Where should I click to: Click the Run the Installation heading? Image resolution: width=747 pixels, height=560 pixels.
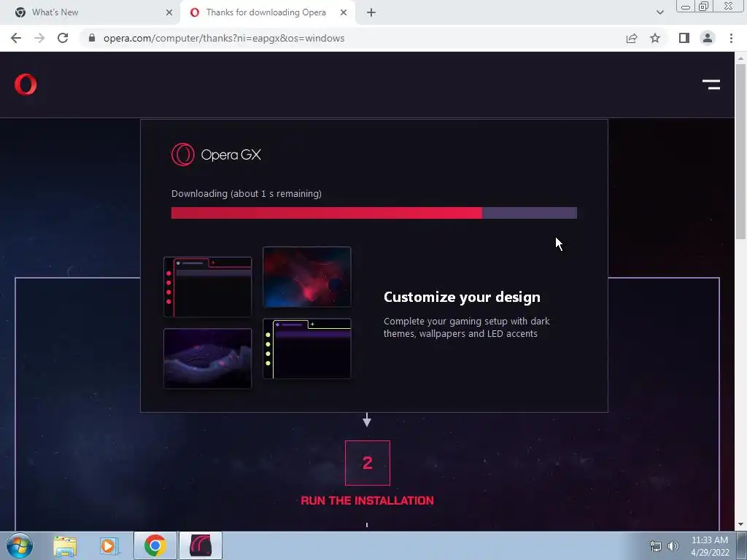click(368, 500)
